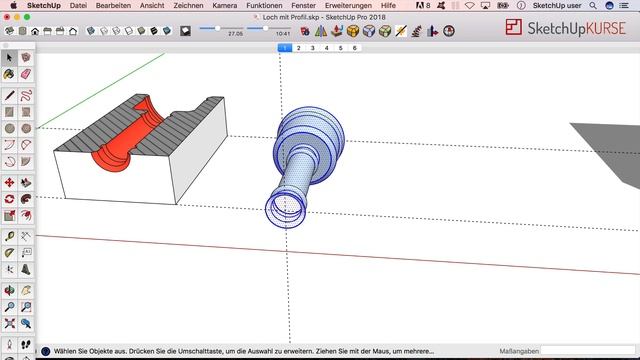Choose the Dimension tool
Screen dimensions: 640x360
point(26,237)
